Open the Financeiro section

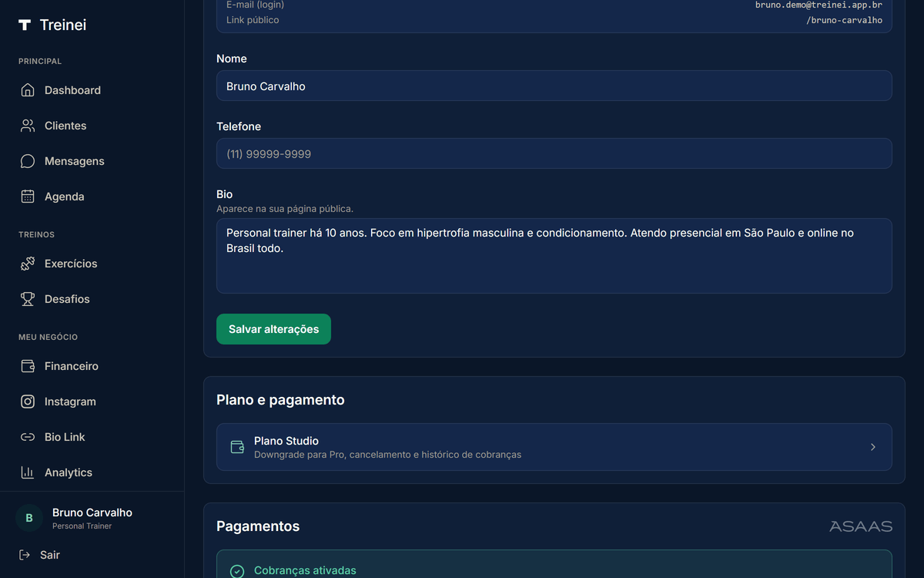pyautogui.click(x=92, y=366)
